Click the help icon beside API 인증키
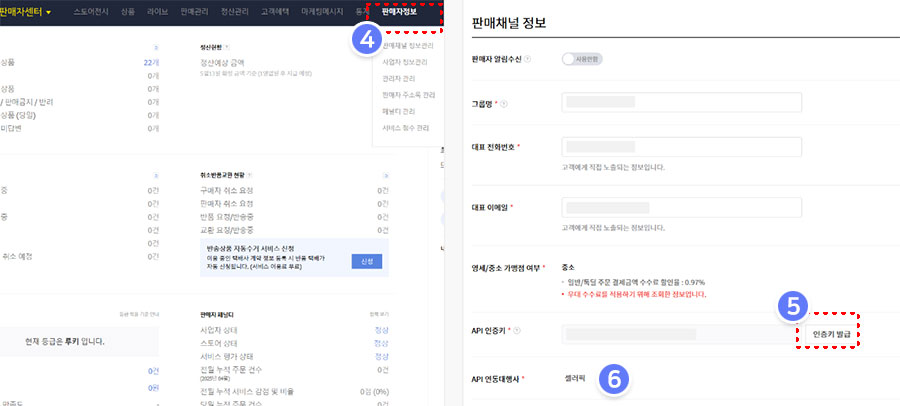This screenshot has width=900, height=406. (x=517, y=330)
